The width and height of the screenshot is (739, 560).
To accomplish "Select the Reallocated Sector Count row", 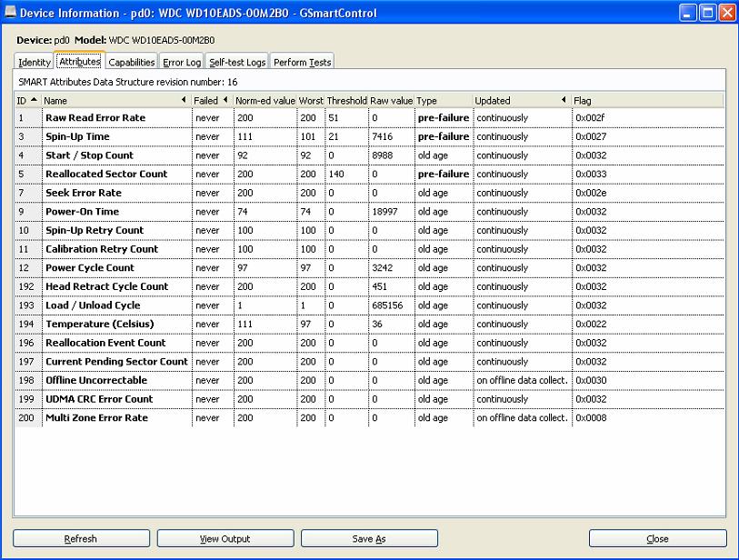I will pyautogui.click(x=369, y=174).
